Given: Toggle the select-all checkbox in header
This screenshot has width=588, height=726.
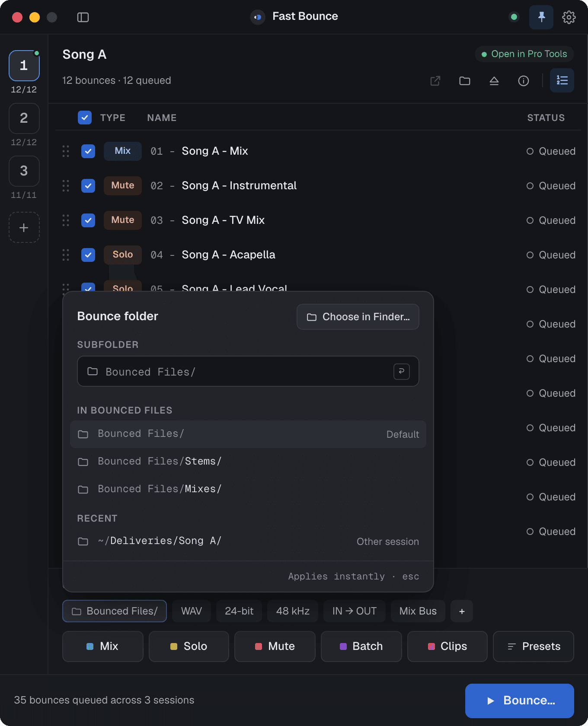Looking at the screenshot, I should (x=85, y=118).
